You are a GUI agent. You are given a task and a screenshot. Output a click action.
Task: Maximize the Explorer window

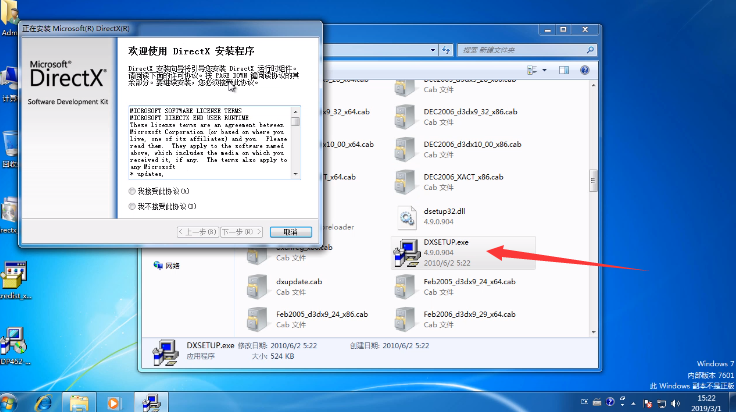(563, 30)
